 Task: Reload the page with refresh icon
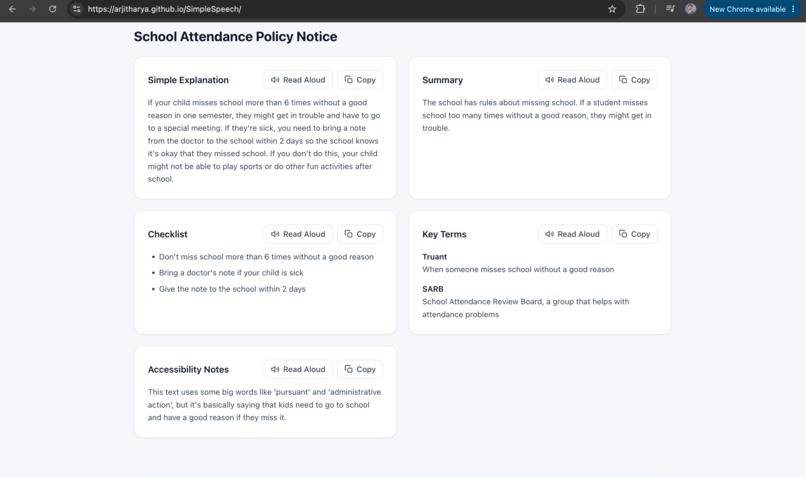point(52,9)
